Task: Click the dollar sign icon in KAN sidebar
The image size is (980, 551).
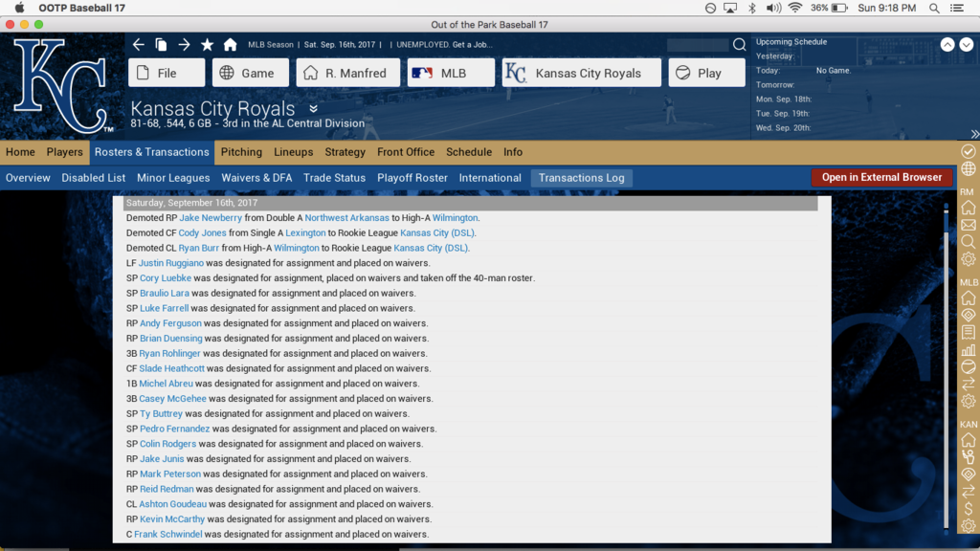Action: [x=969, y=509]
